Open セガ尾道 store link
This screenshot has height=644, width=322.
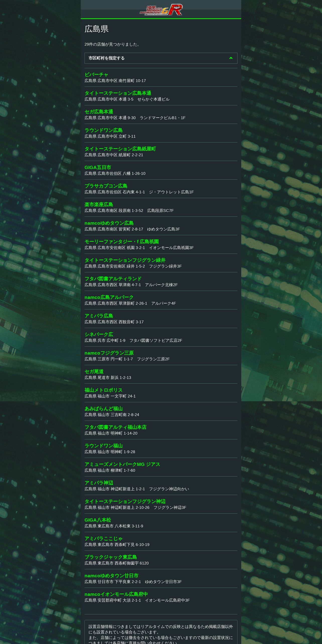pyautogui.click(x=94, y=372)
